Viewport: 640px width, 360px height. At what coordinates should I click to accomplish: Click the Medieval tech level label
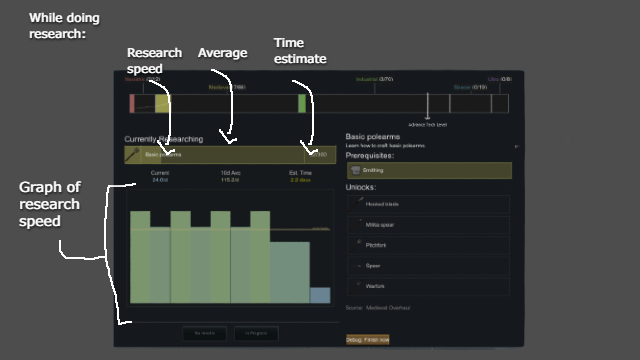pos(227,87)
